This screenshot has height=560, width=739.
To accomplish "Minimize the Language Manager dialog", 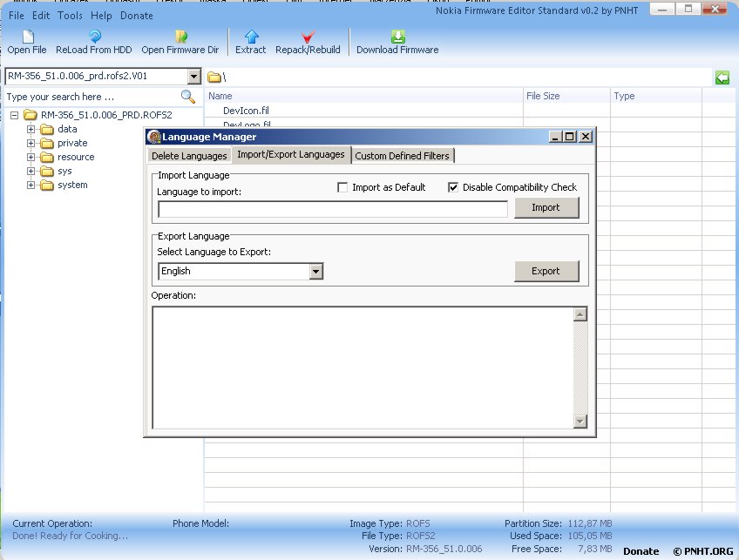I will point(556,137).
